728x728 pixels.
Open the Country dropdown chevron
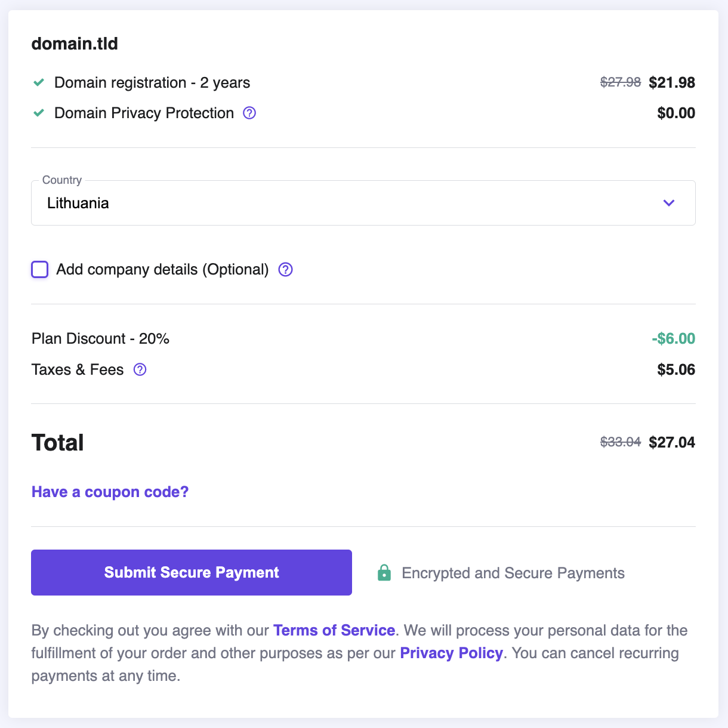(x=669, y=203)
